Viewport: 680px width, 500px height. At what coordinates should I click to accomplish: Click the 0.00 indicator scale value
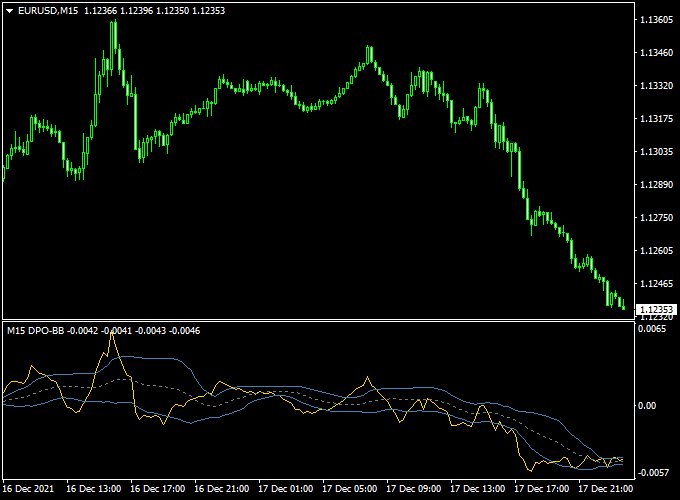[x=647, y=406]
